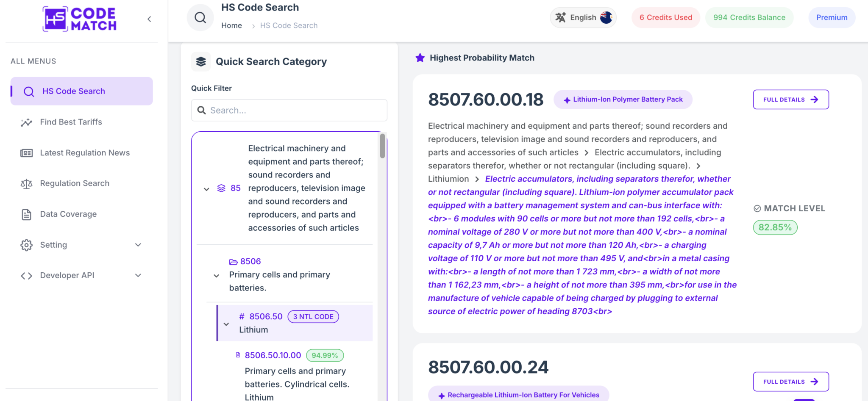Collapse the sidebar with the left chevron
This screenshot has width=868, height=401.
pyautogui.click(x=149, y=19)
